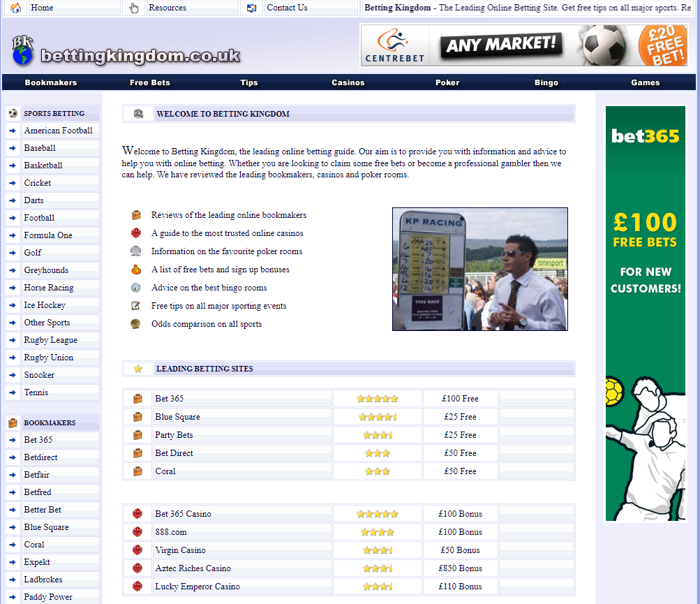Click the Centrebet Any Market banner ad
This screenshot has width=700, height=604.
coord(524,45)
